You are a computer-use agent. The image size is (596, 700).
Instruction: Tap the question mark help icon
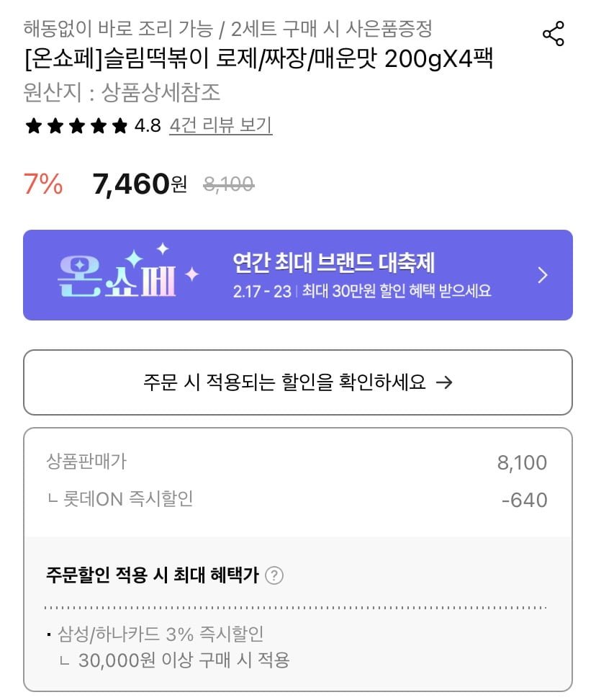click(274, 575)
